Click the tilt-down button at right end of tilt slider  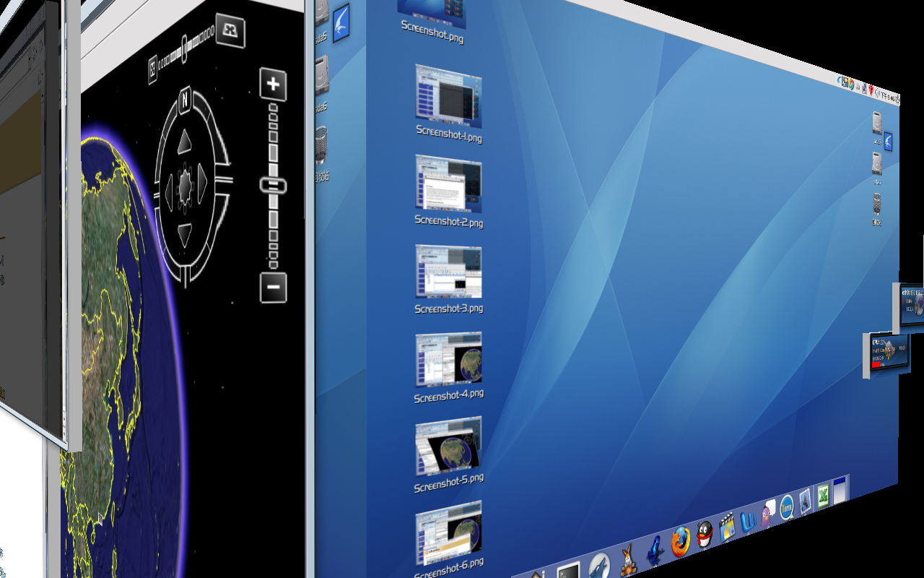point(230,31)
